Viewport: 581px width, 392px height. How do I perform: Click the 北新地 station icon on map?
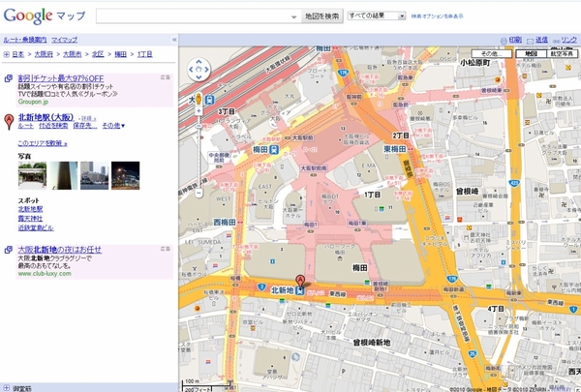(300, 290)
